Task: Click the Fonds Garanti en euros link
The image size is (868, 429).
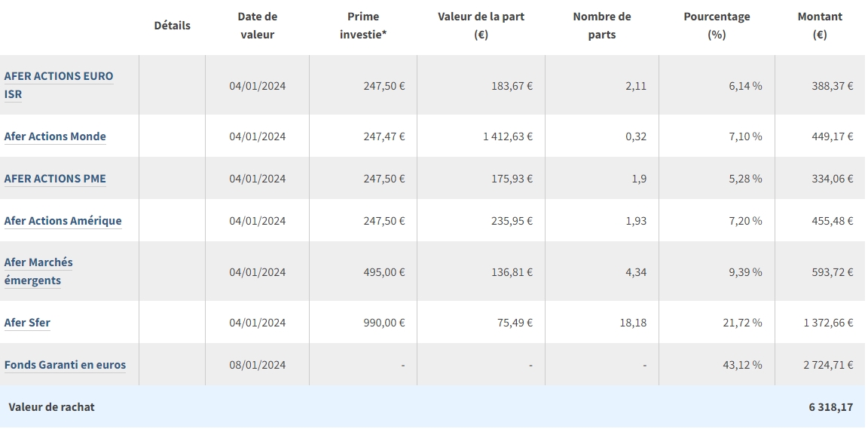Action: tap(65, 365)
